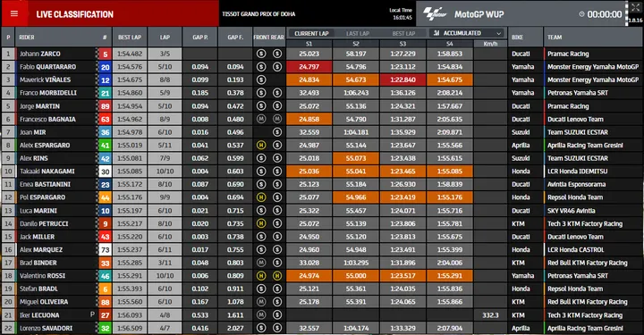Sort by Best Lap column header
644x335 pixels.
pos(130,37)
